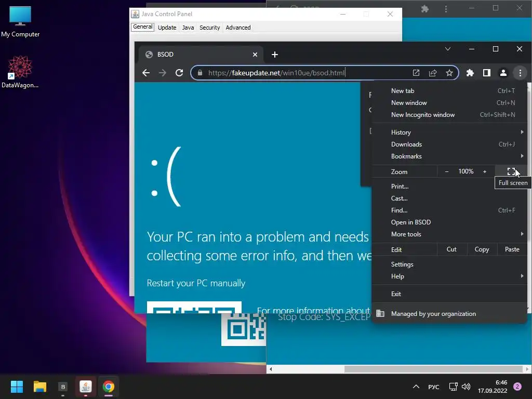The width and height of the screenshot is (532, 399).
Task: Open New Incognito window
Action: pyautogui.click(x=449, y=115)
